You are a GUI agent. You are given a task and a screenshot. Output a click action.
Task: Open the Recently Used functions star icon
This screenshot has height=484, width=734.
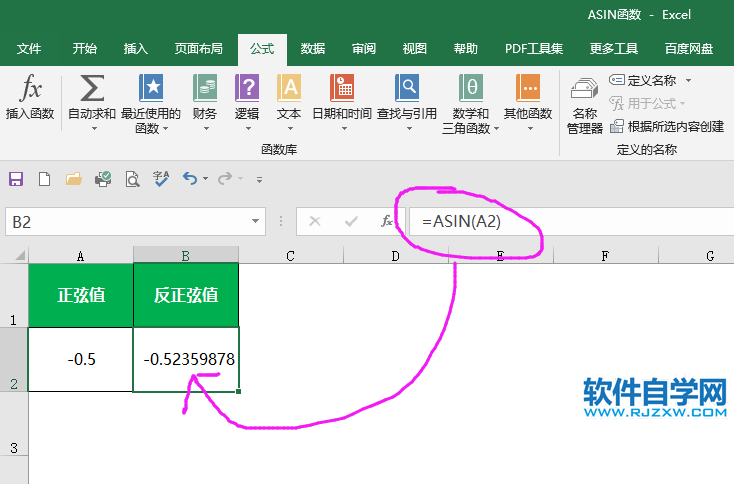pos(151,88)
